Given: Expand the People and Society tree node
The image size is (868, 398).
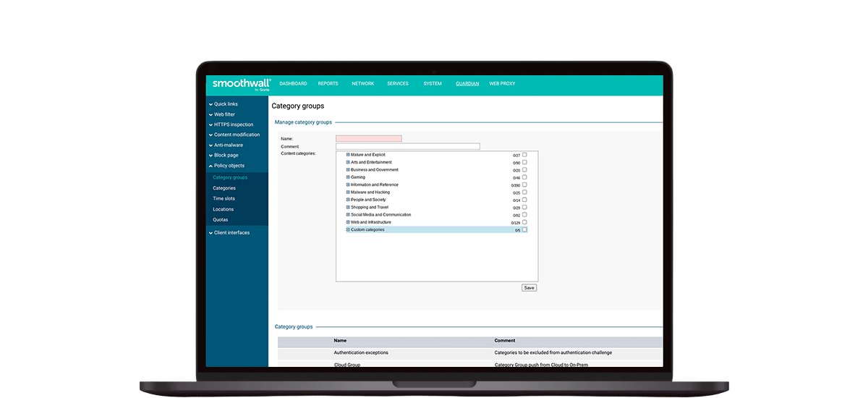Looking at the screenshot, I should click(x=348, y=200).
